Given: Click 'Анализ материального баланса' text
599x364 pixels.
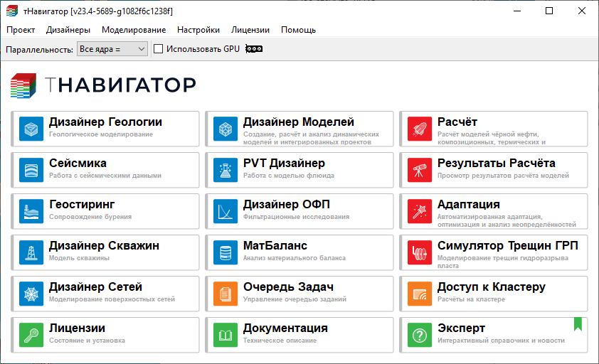Looking at the screenshot, I should tap(294, 258).
